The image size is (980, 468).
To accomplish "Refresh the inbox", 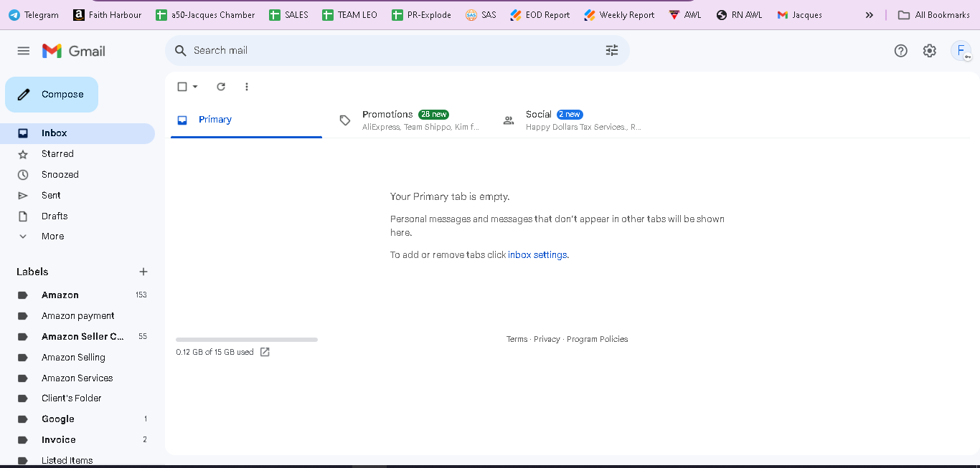I will [x=221, y=87].
